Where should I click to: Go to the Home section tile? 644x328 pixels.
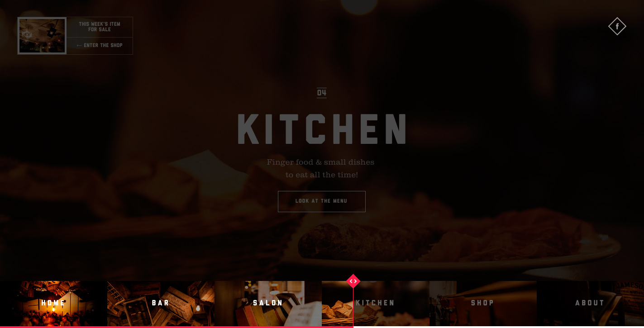tap(53, 304)
